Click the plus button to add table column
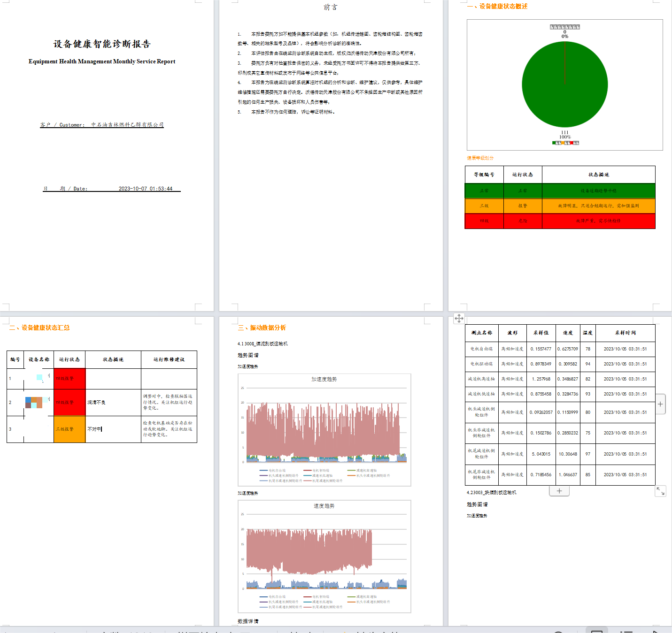This screenshot has height=633, width=672. click(x=660, y=404)
